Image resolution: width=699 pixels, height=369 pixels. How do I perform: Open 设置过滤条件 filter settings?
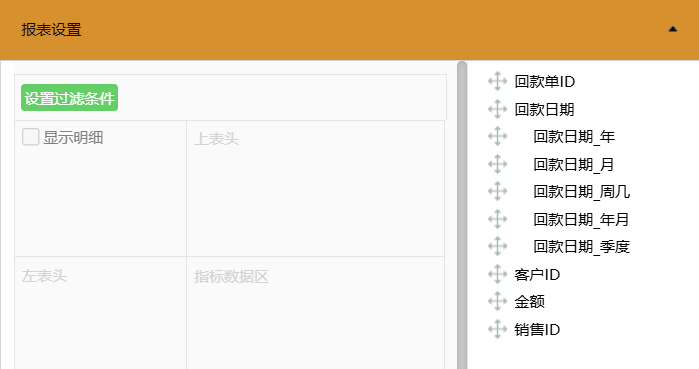[x=70, y=98]
